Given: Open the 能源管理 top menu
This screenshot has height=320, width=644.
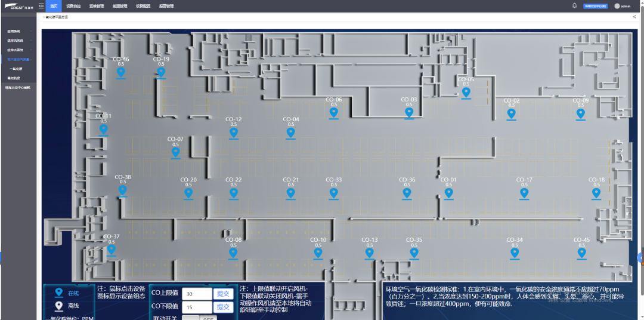Looking at the screenshot, I should (119, 6).
